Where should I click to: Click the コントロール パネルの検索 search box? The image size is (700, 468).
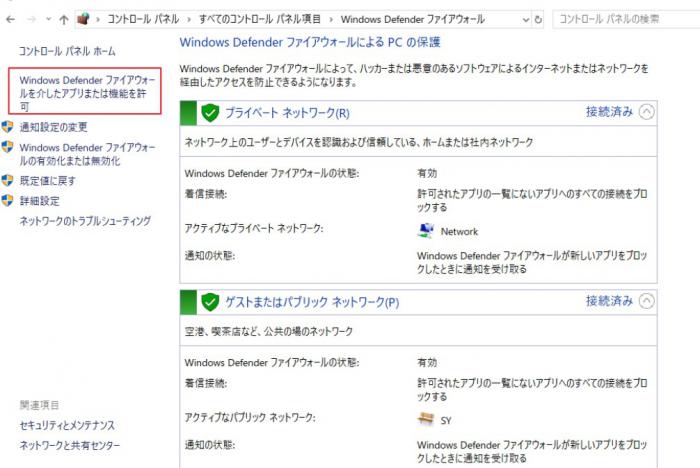pos(626,19)
